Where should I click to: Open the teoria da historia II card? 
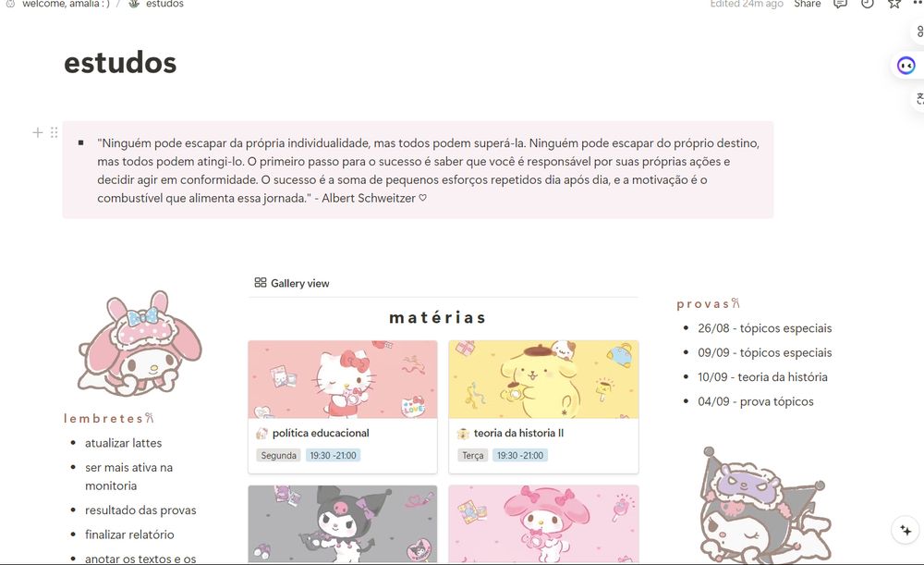[x=543, y=407]
